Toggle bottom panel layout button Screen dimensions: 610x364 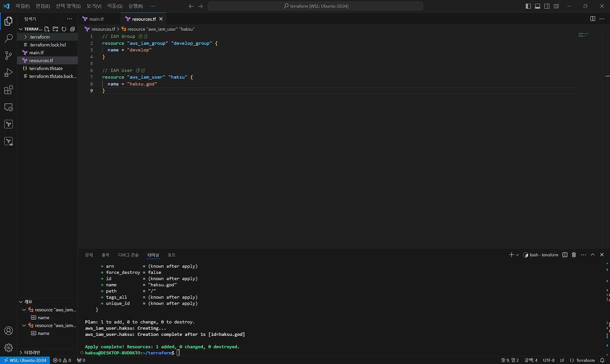pyautogui.click(x=538, y=6)
